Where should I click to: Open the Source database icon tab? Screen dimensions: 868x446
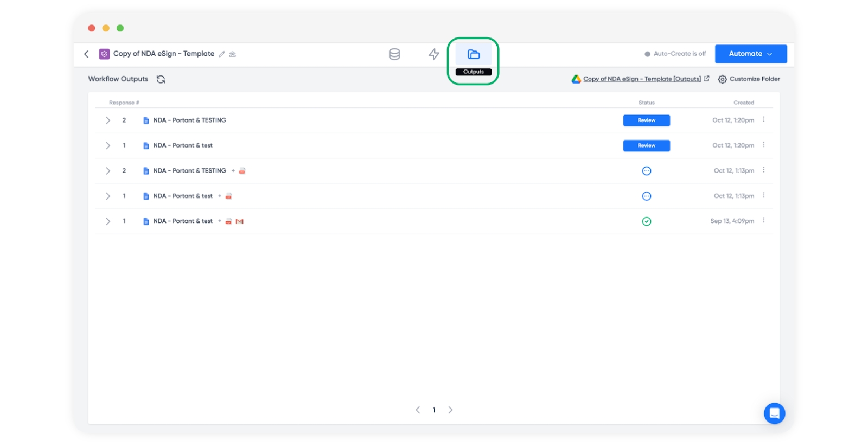click(x=394, y=54)
